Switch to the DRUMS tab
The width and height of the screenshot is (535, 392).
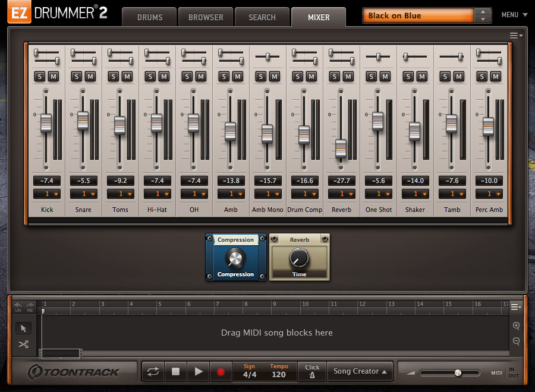pyautogui.click(x=149, y=17)
